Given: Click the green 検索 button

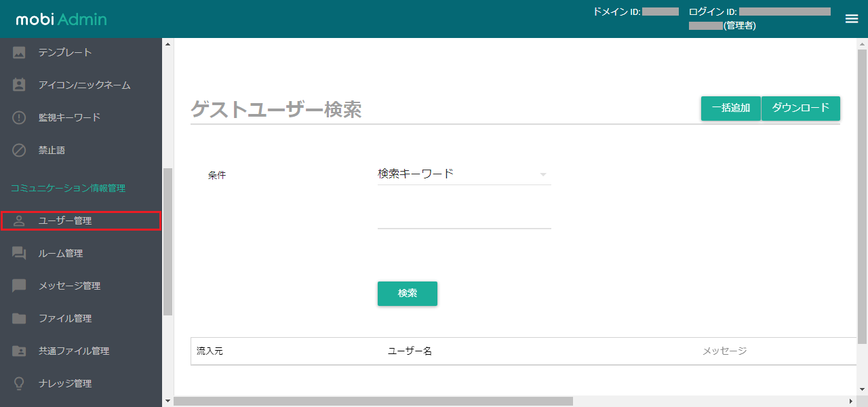Looking at the screenshot, I should [x=408, y=294].
